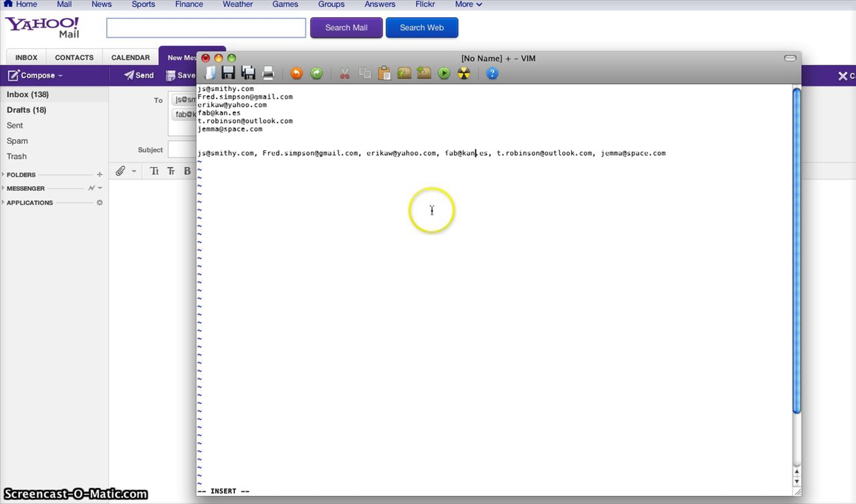Open VIM help with the question mark
Screen dimensions: 856x504
(492, 73)
